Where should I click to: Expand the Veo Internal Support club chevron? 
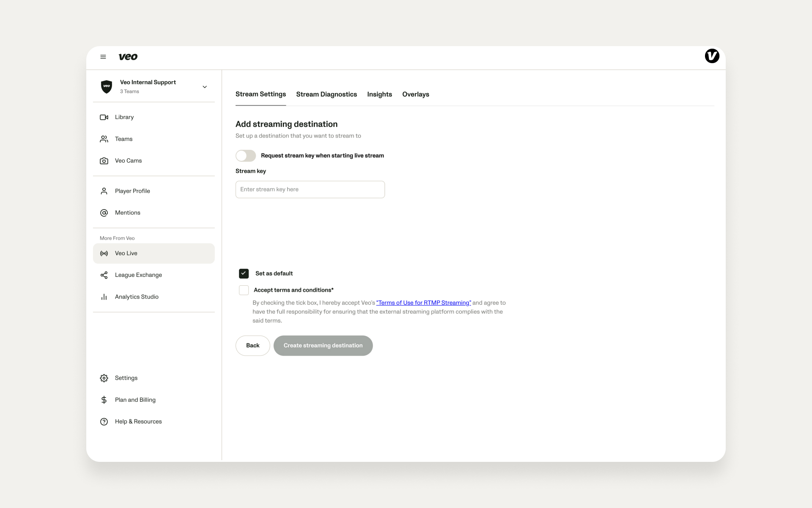click(205, 87)
